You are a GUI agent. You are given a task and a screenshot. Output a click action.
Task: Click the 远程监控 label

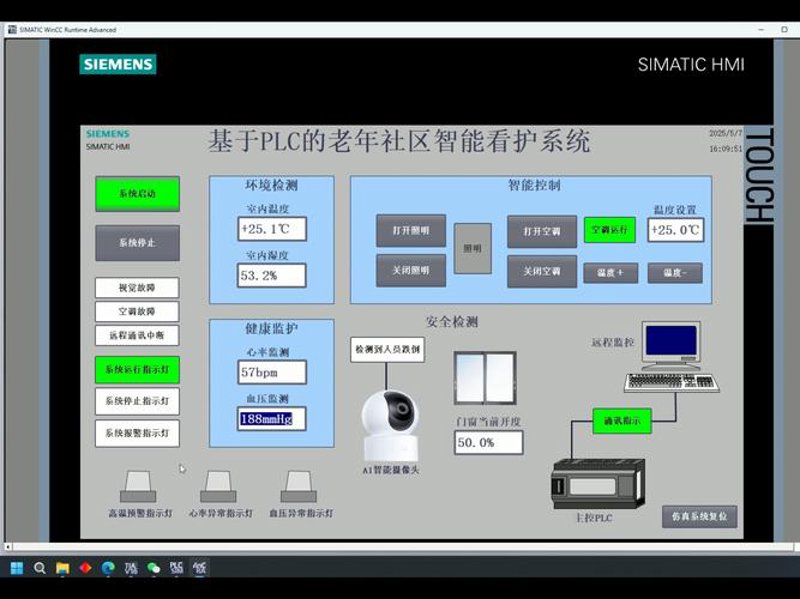pyautogui.click(x=613, y=342)
